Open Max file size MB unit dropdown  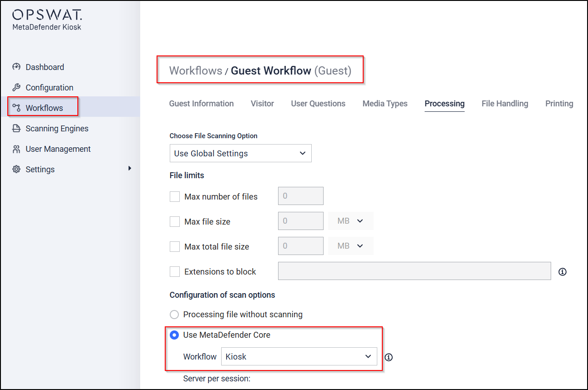(x=350, y=221)
